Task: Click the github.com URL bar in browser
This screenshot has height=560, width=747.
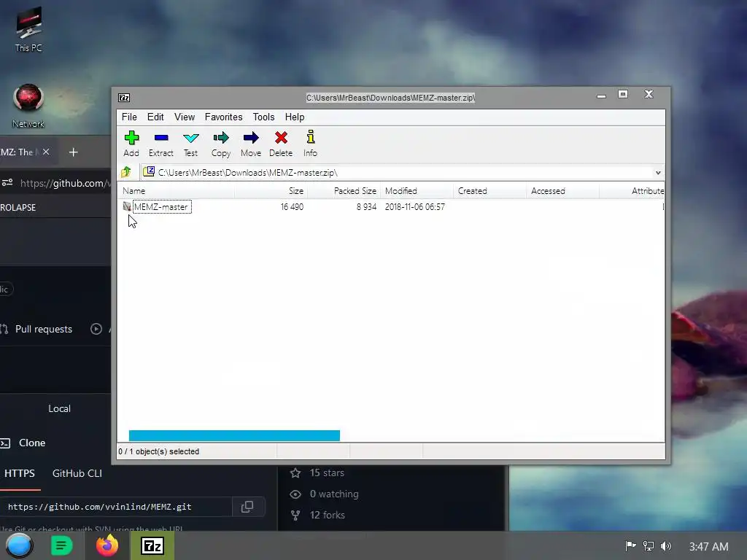Action: pyautogui.click(x=64, y=183)
